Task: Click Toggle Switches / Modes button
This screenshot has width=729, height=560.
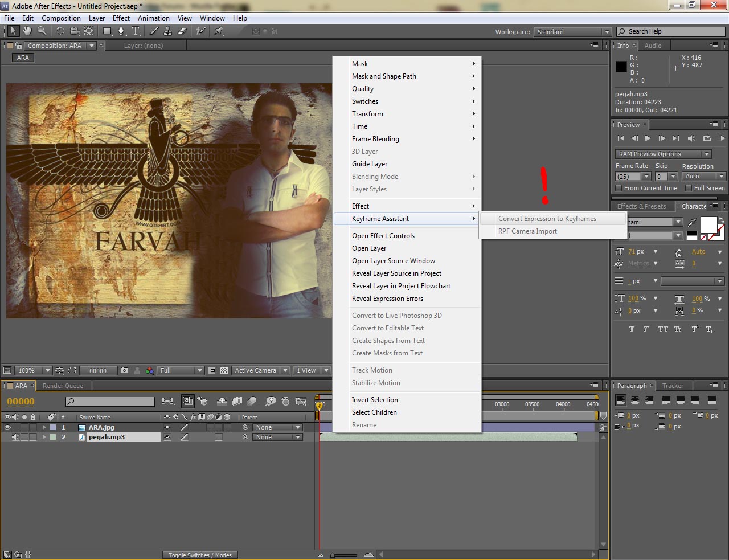Action: tap(200, 555)
